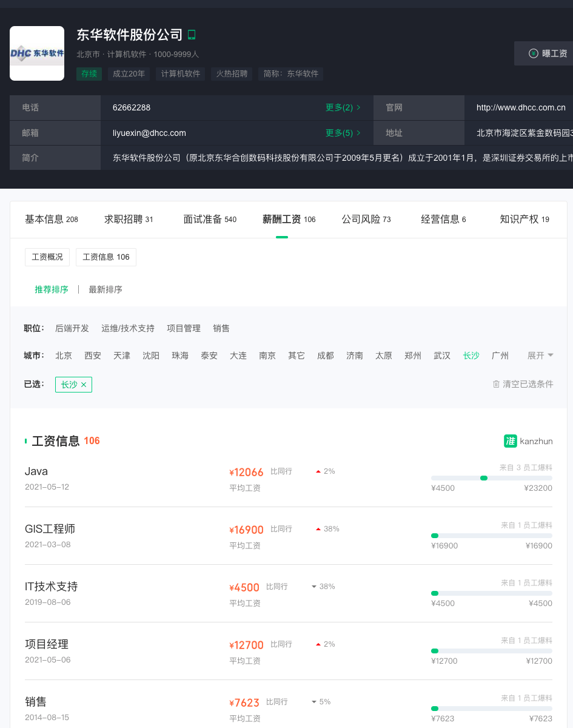Sort by 最新排序
The width and height of the screenshot is (573, 728).
(x=106, y=289)
